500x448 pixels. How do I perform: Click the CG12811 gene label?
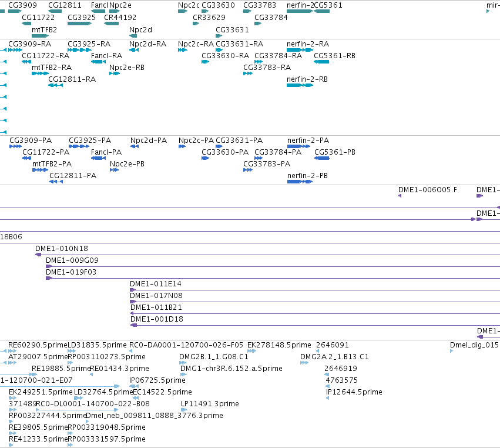[x=65, y=5]
